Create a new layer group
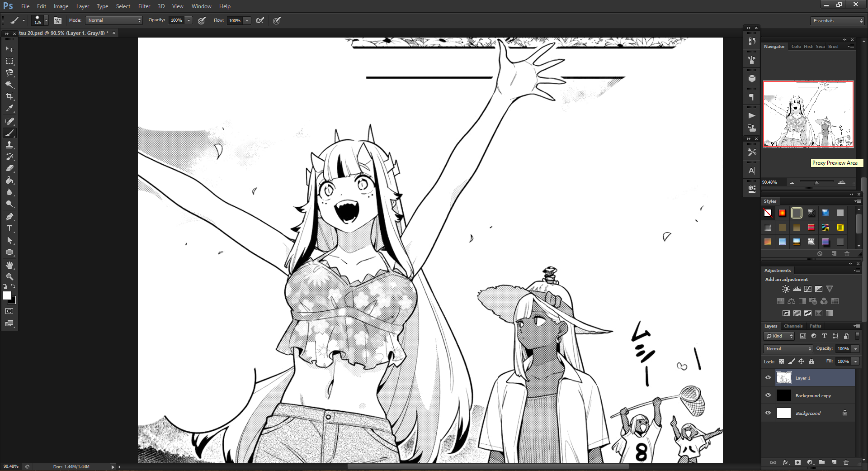Screen dimensions: 868x471 pyautogui.click(x=822, y=462)
